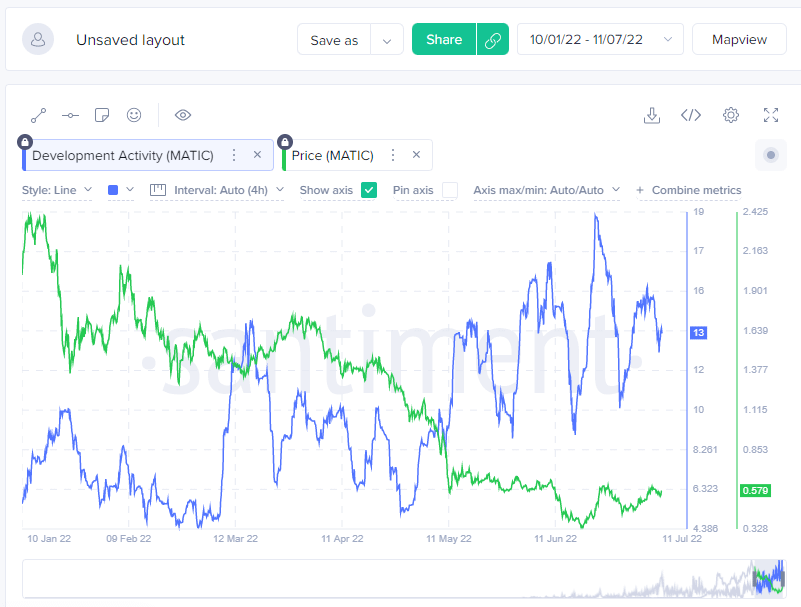The image size is (801, 607).
Task: Open the emoji picker icon
Action: tap(134, 115)
